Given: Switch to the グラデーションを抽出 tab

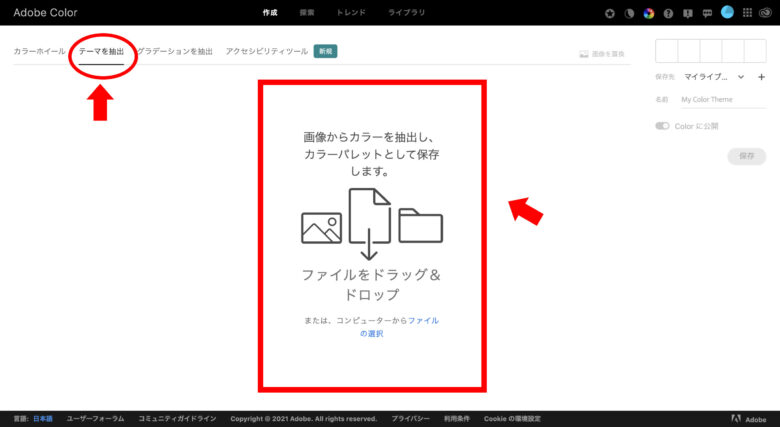Looking at the screenshot, I should tap(175, 51).
